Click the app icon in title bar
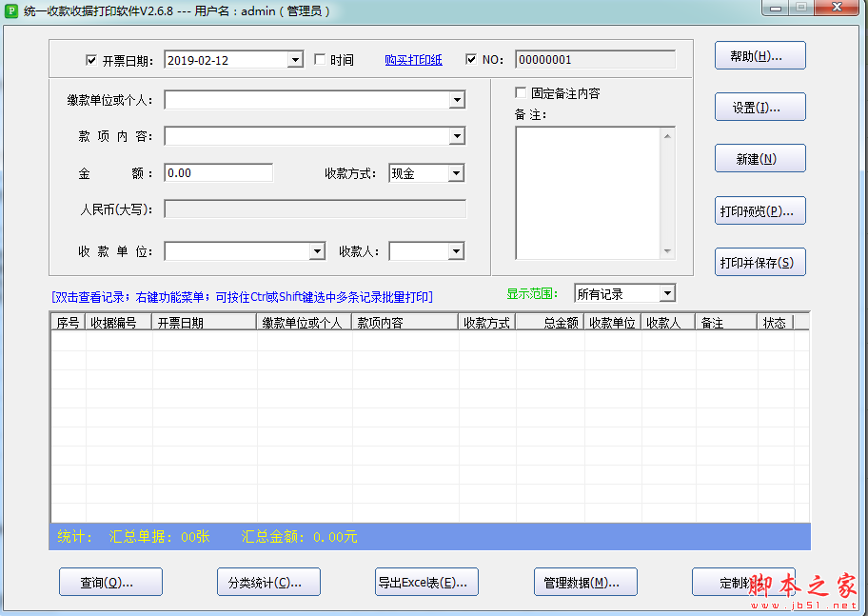 click(x=11, y=10)
